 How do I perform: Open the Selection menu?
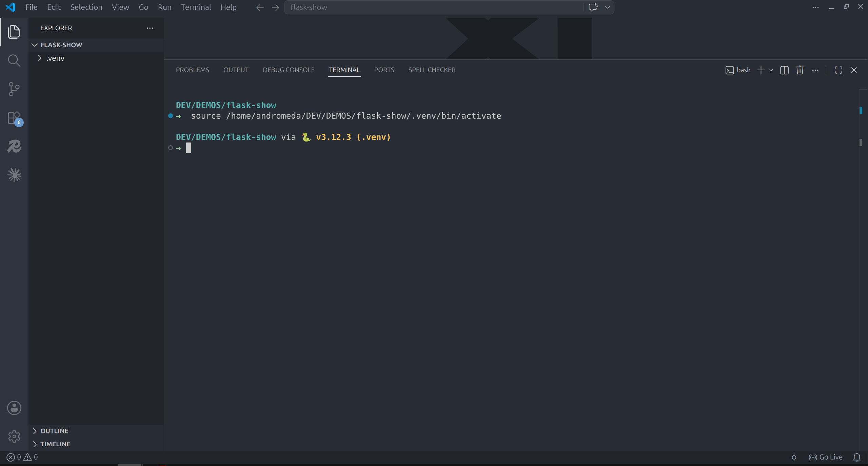tap(86, 7)
